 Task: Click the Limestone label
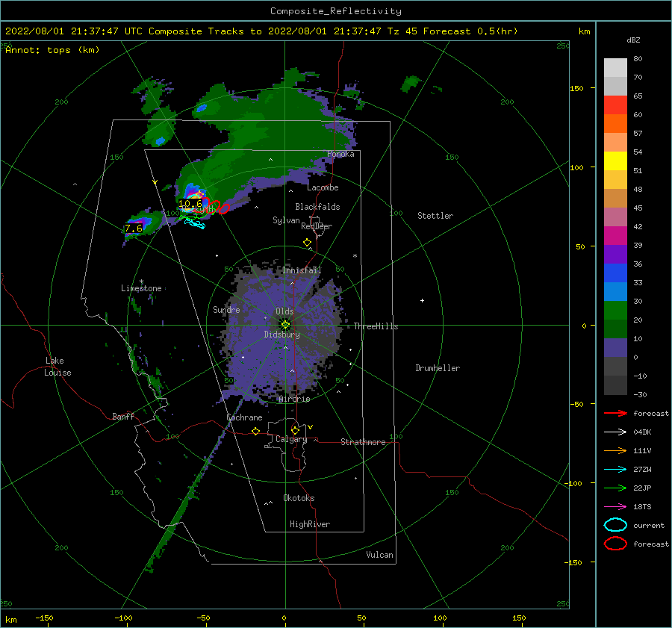pyautogui.click(x=141, y=288)
